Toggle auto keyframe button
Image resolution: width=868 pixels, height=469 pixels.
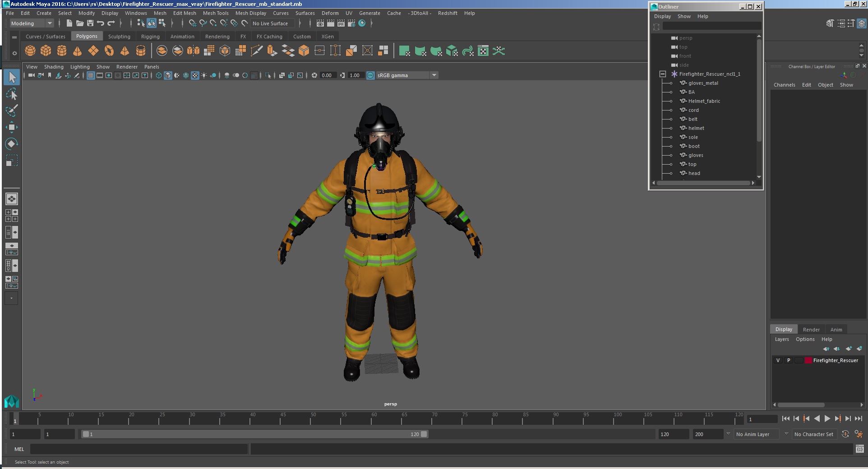(x=845, y=434)
